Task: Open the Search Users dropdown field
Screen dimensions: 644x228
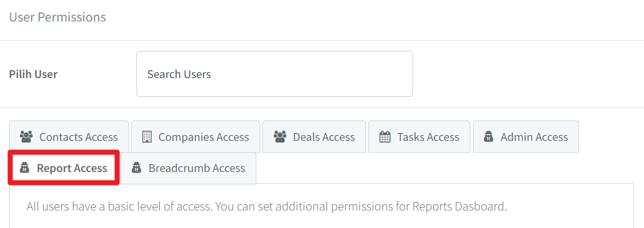Action: (x=274, y=74)
